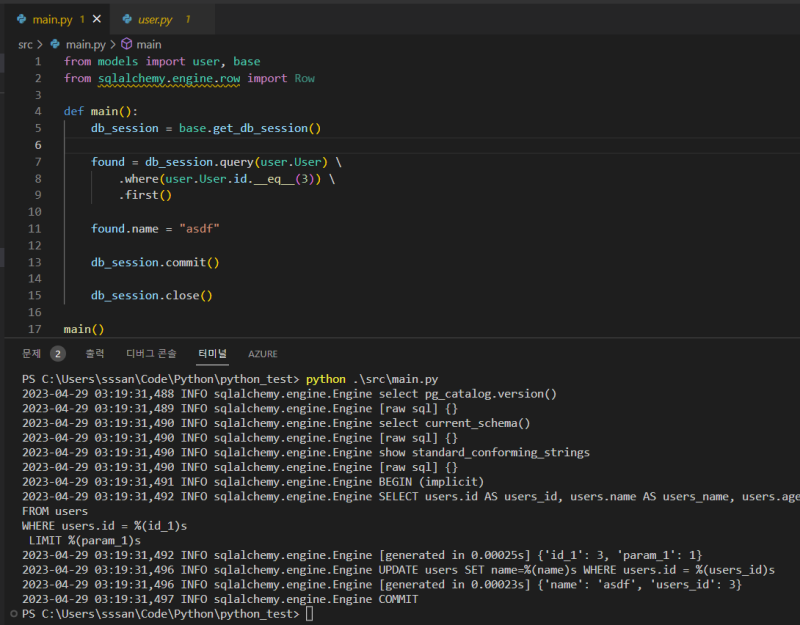The height and width of the screenshot is (625, 800).
Task: Click the problems count badge showing 2
Action: [x=58, y=353]
